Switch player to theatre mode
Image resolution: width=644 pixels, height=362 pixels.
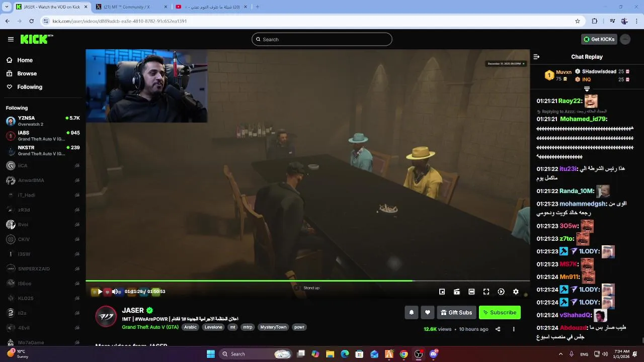click(471, 292)
